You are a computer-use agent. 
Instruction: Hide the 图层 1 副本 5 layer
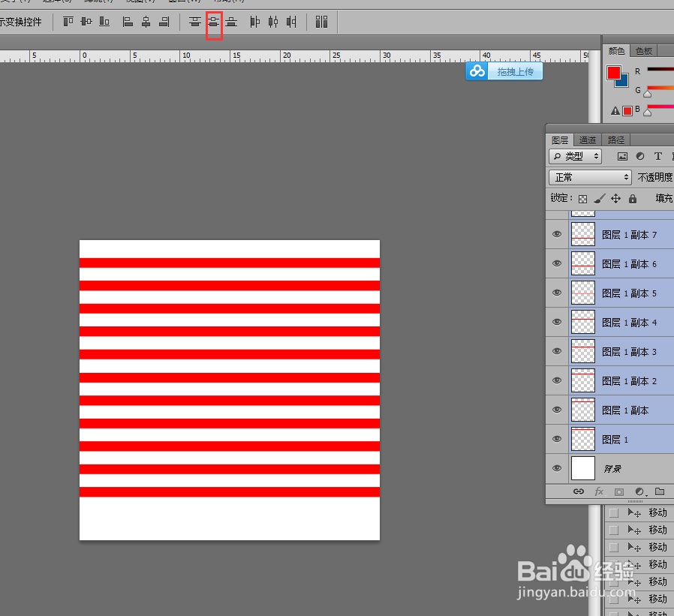557,293
